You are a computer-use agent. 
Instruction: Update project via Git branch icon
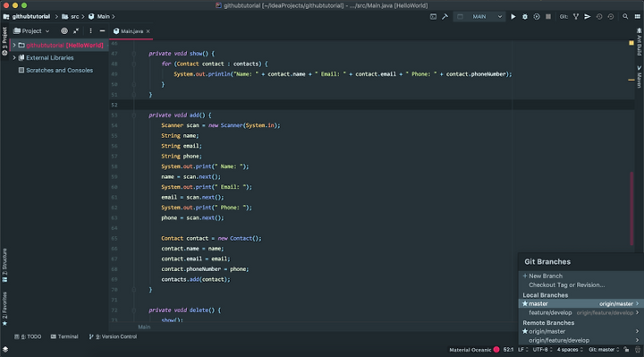(x=576, y=17)
